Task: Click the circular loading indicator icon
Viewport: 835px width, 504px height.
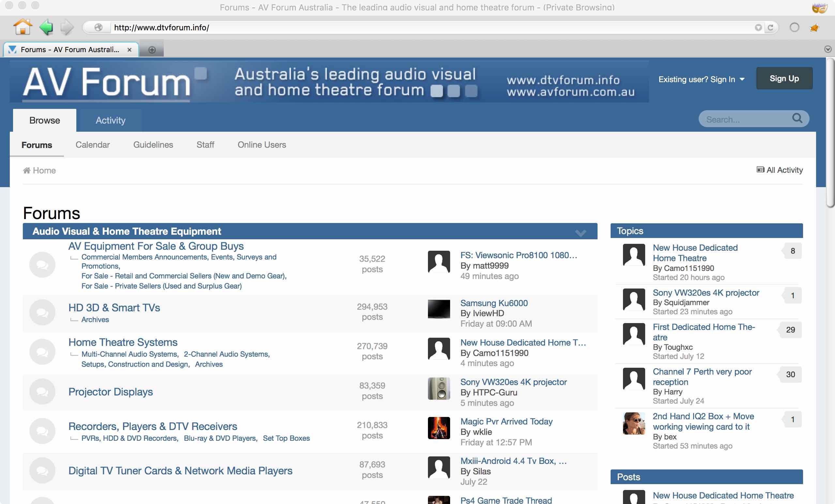Action: point(794,27)
